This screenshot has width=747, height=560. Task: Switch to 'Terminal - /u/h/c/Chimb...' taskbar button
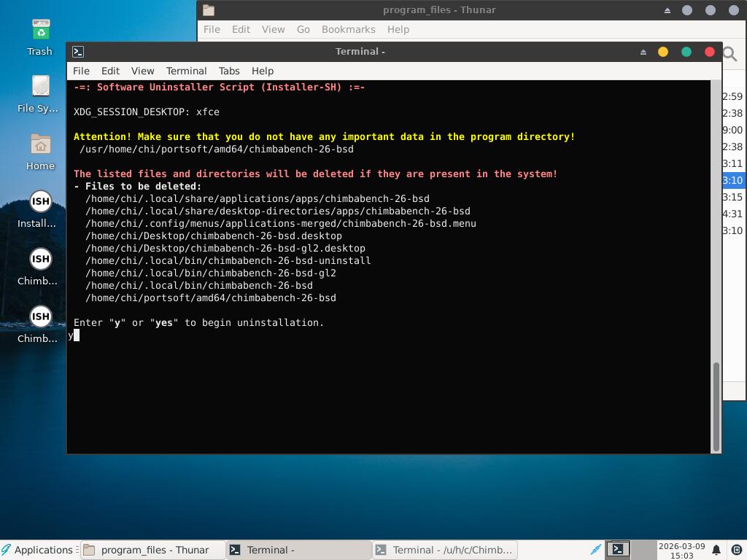point(445,550)
